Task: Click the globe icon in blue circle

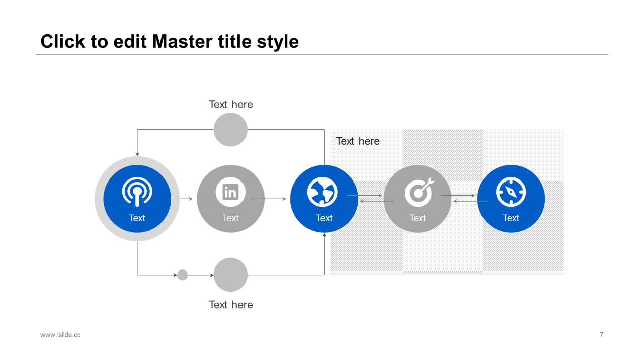Action: [322, 192]
